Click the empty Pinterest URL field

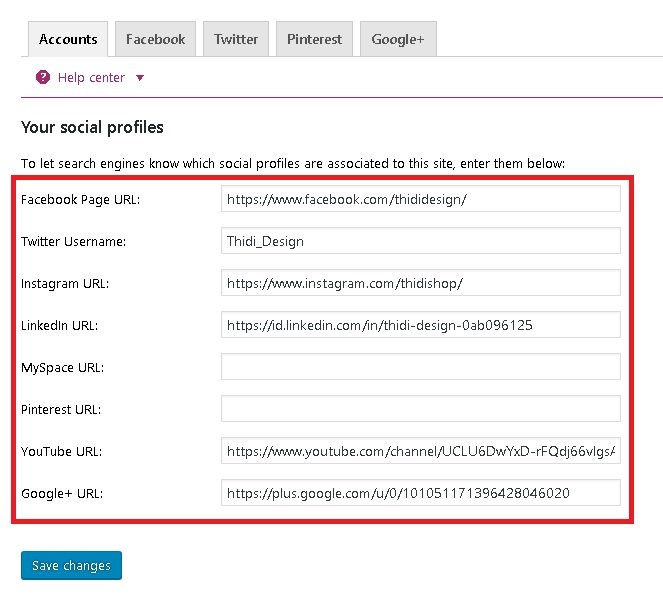click(420, 409)
